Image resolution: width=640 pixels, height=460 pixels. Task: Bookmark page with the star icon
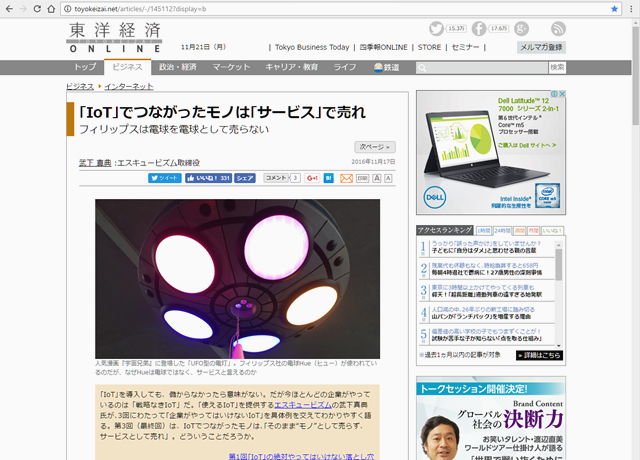point(614,8)
